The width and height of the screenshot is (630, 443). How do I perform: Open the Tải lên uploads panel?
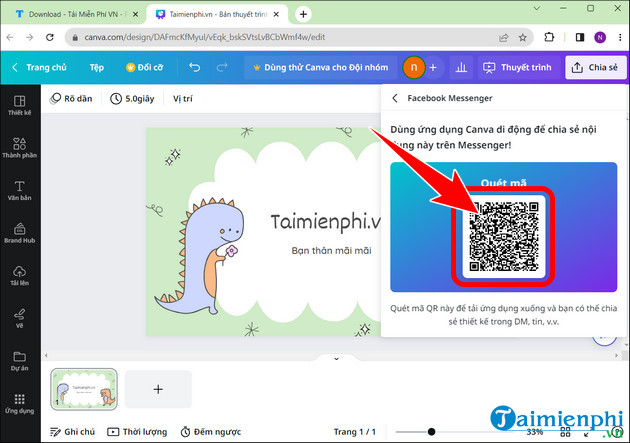pyautogui.click(x=19, y=276)
